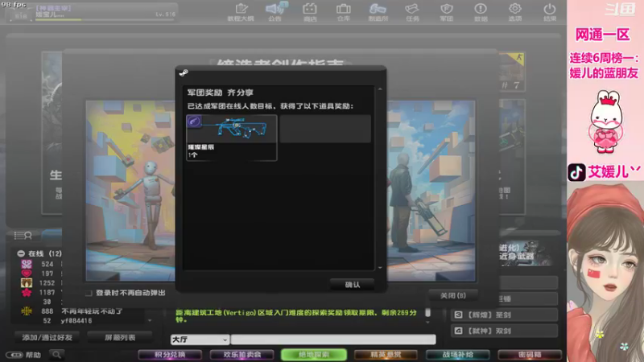Collapse the 在线 (12) friends group
This screenshot has width=644, height=362.
click(21, 253)
